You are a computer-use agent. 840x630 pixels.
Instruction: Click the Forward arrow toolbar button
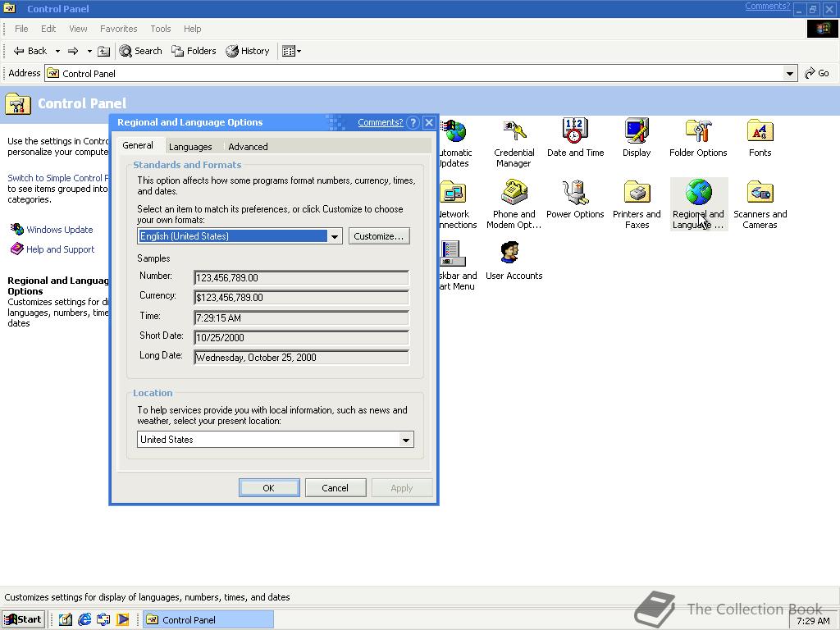tap(73, 51)
